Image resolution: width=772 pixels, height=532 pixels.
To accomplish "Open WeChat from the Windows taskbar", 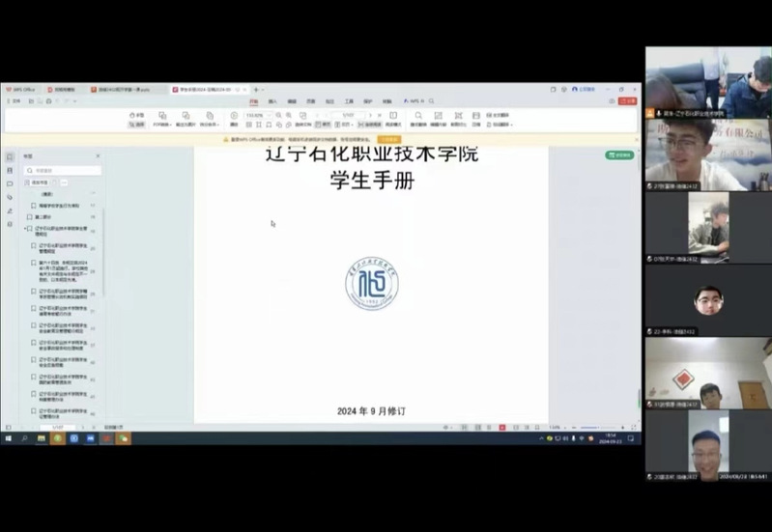I will coord(123,438).
